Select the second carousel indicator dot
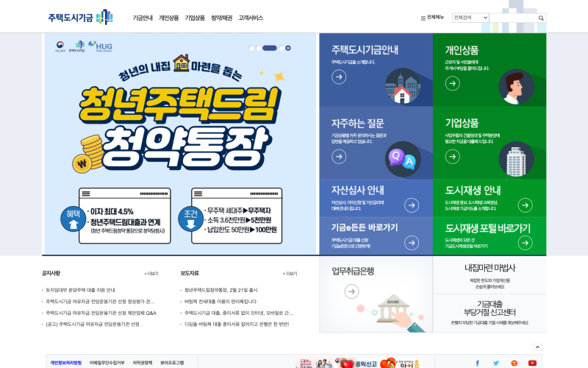The height and width of the screenshot is (368, 588). click(x=259, y=48)
